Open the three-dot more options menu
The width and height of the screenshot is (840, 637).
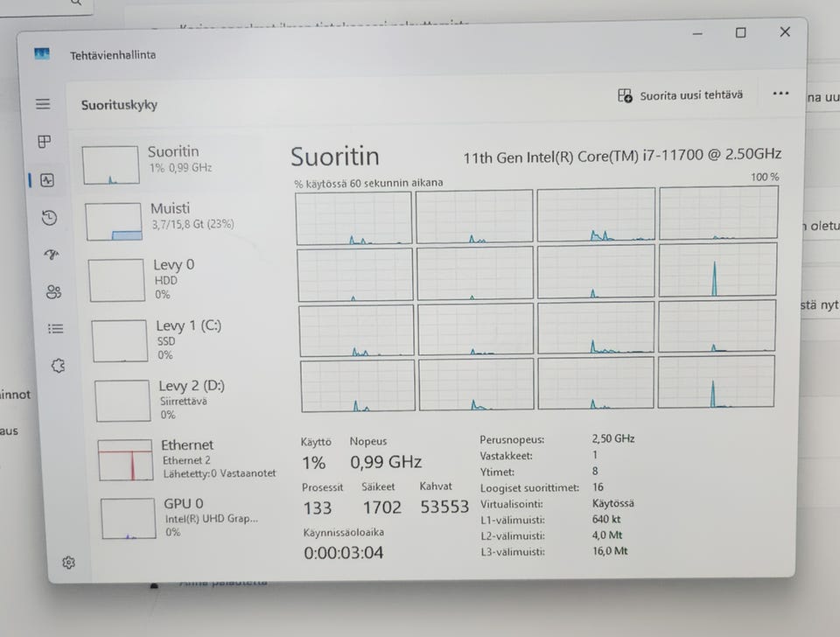(780, 94)
